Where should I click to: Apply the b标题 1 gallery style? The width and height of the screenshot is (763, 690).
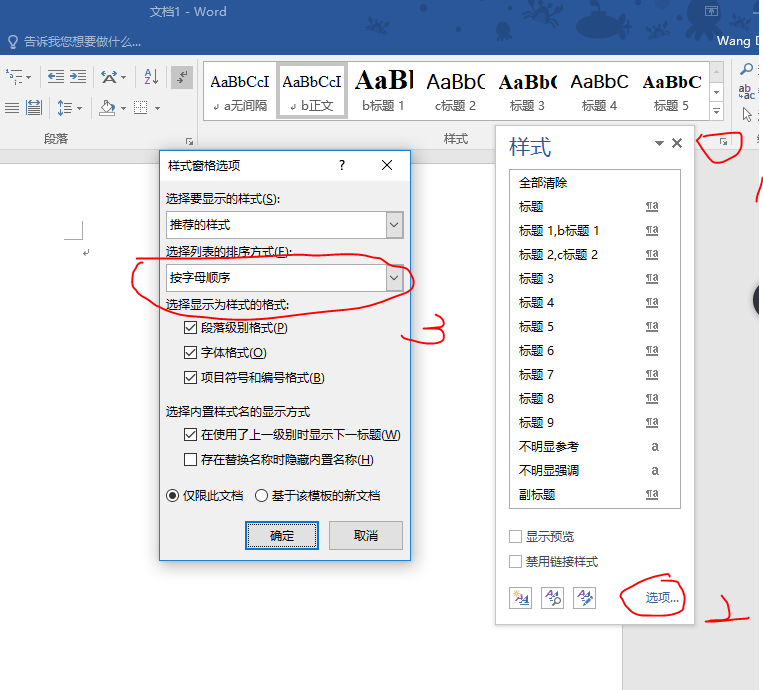383,91
